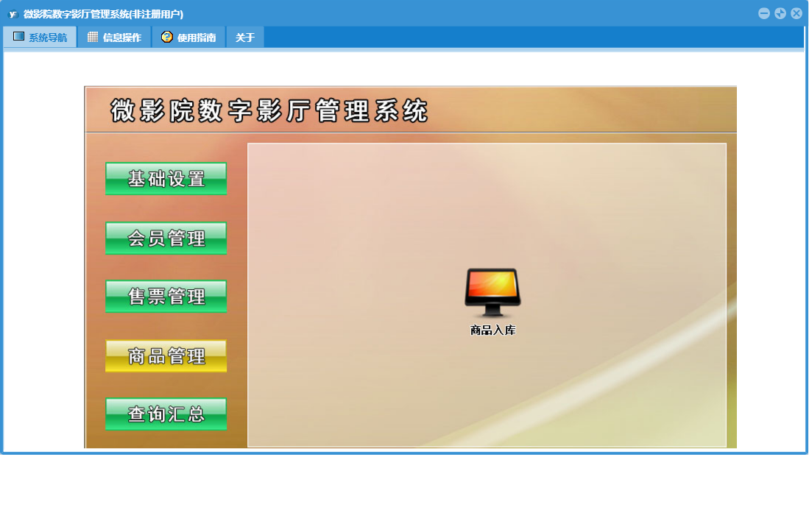The width and height of the screenshot is (809, 532).
Task: Minimize the window
Action: click(x=764, y=13)
